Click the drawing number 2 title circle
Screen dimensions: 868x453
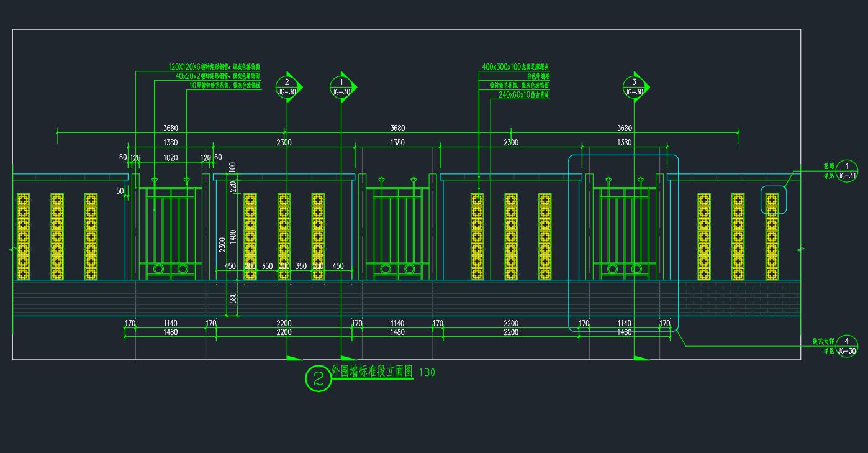point(319,379)
